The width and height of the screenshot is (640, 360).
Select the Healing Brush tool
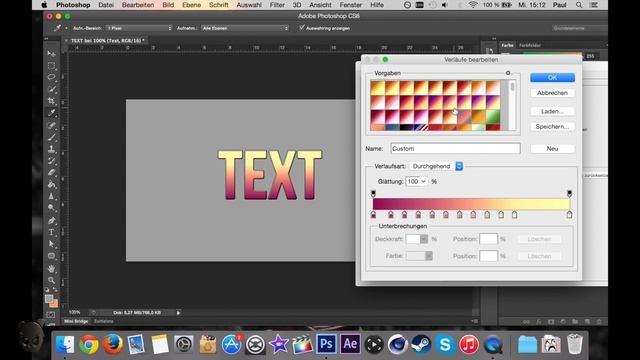pyautogui.click(x=51, y=126)
